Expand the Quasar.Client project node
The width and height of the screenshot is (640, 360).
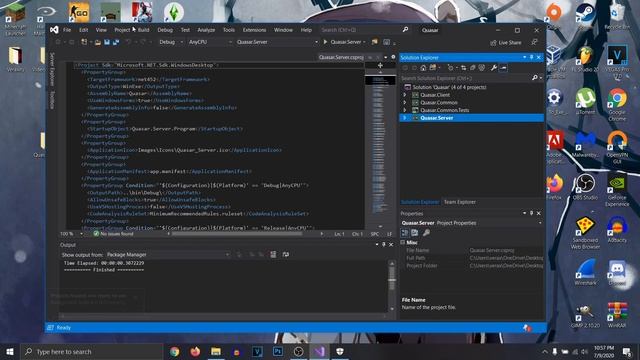(404, 95)
